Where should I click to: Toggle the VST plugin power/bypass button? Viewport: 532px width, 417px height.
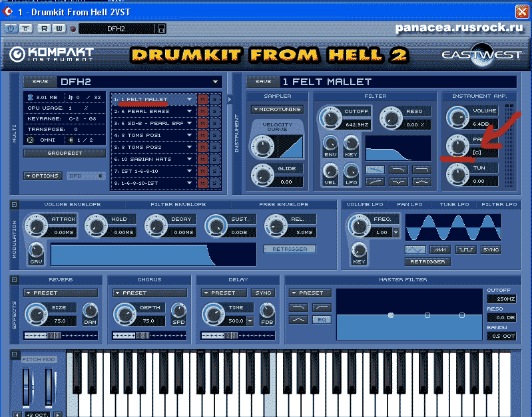coord(11,29)
